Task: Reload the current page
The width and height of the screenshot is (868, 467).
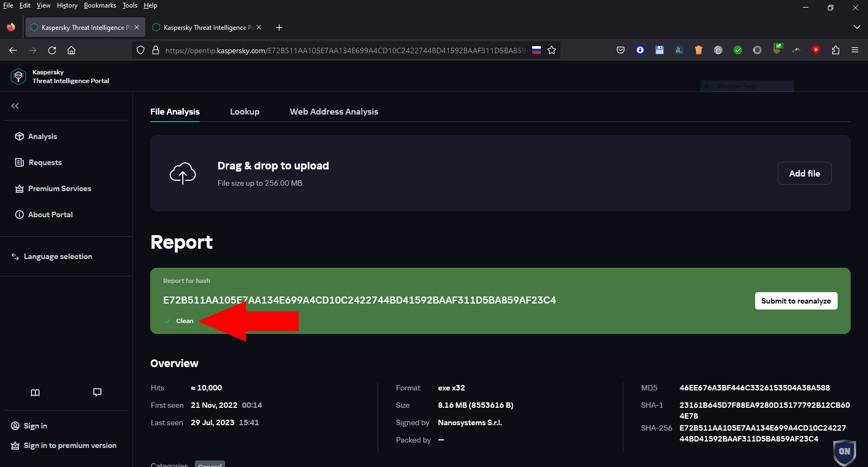Action: (52, 50)
